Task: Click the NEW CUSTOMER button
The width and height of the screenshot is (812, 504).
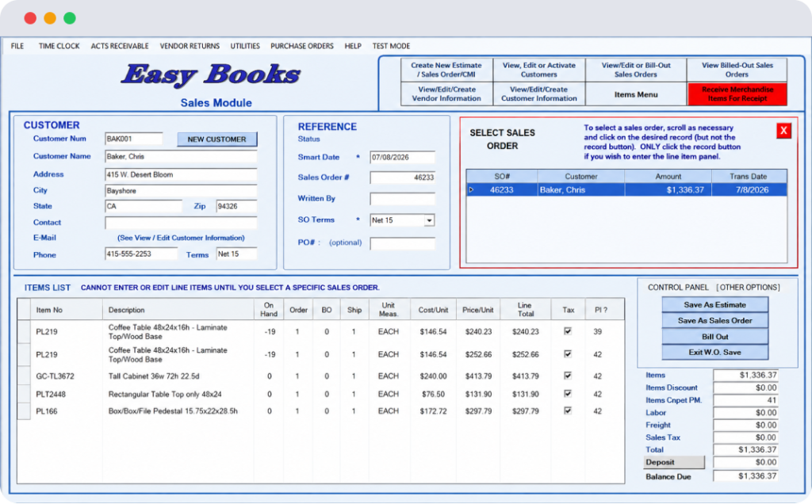Action: tap(217, 139)
